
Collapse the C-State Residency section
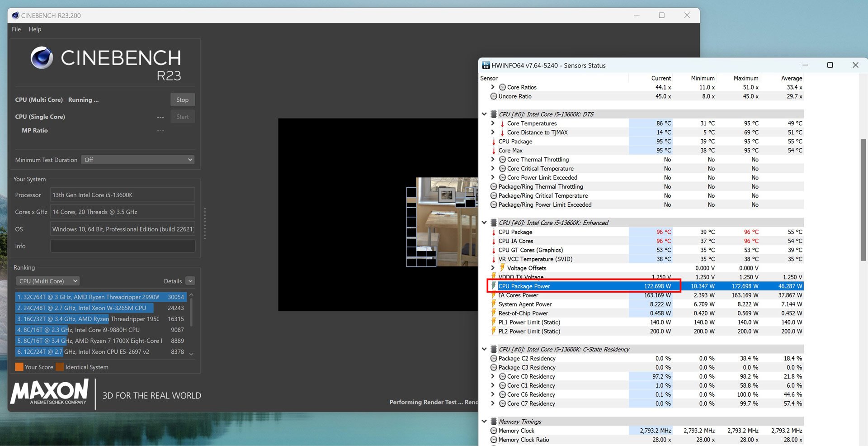point(484,349)
